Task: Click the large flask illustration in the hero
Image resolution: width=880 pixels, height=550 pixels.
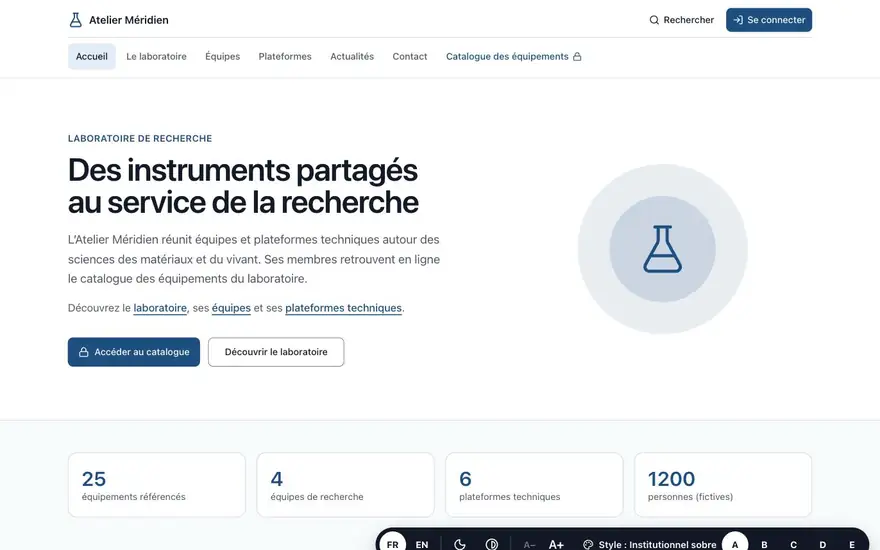Action: [663, 249]
